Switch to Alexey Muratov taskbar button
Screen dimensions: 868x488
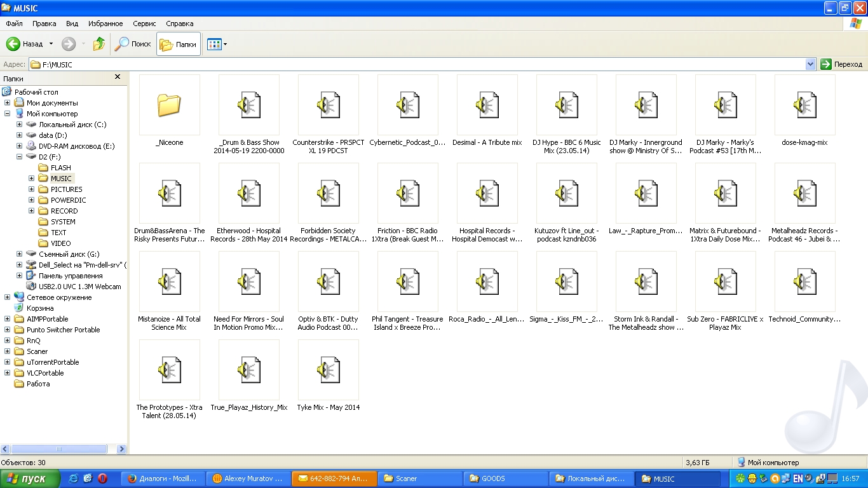click(249, 478)
